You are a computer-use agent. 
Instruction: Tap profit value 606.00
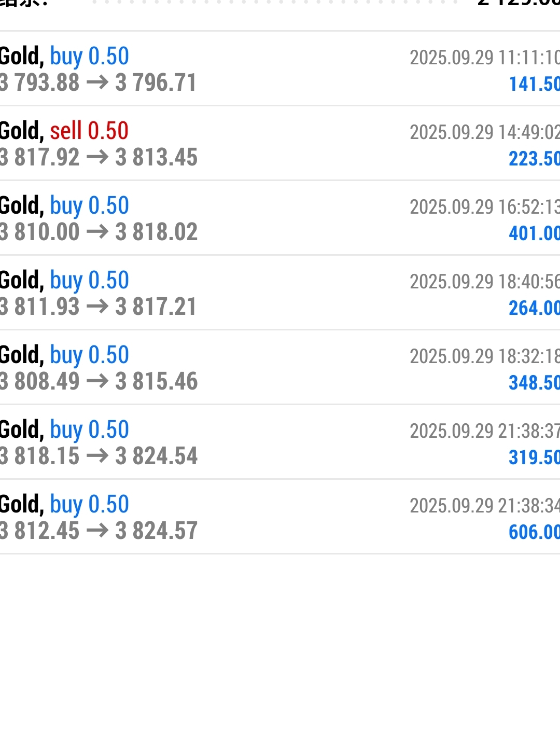534,532
